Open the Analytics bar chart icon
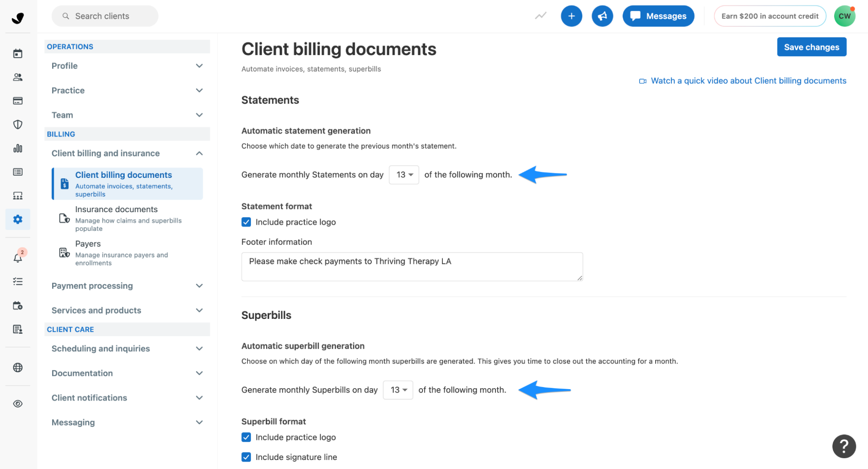The height and width of the screenshot is (469, 868). [18, 148]
